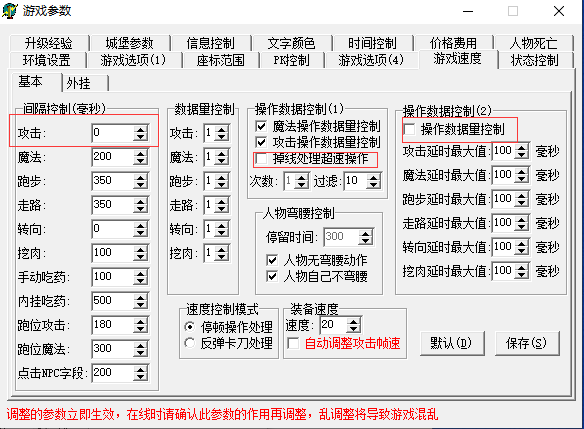Increase the 过滤 spinner value
584x429 pixels.
373,178
